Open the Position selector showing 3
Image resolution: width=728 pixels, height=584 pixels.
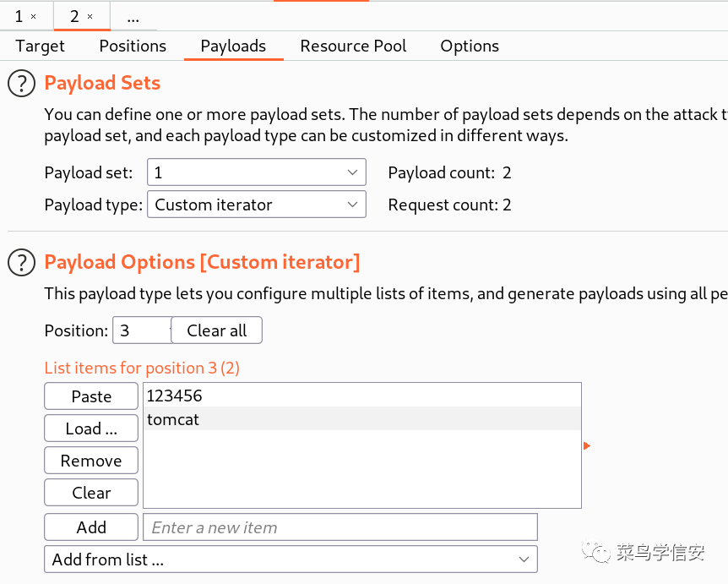(142, 330)
